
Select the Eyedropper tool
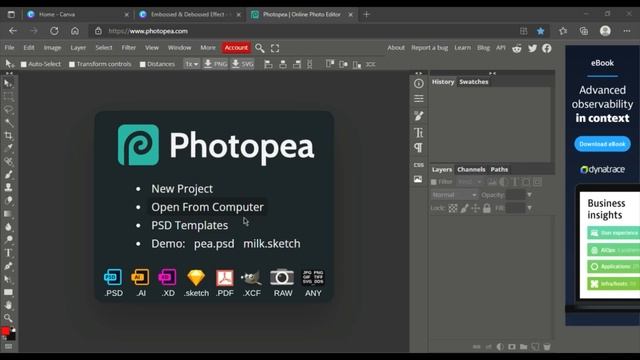pos(8,148)
